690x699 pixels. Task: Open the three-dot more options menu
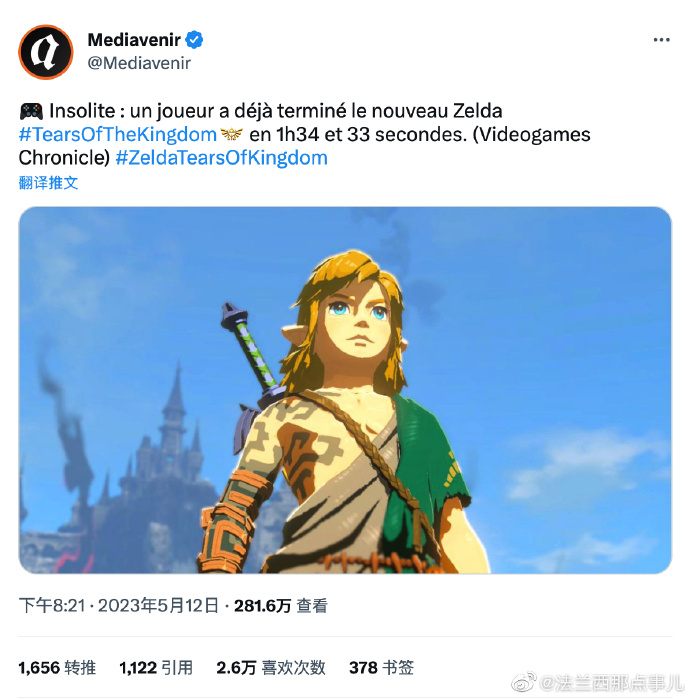(661, 40)
